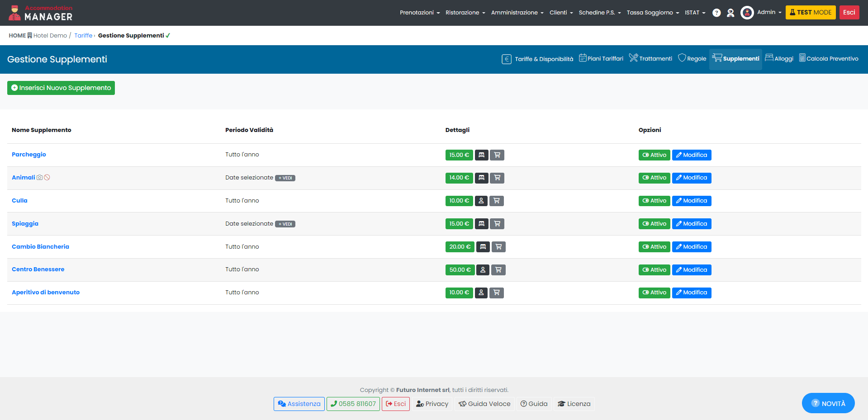Image resolution: width=868 pixels, height=420 pixels.
Task: Click the bed icon in Parcheggio row
Action: pyautogui.click(x=481, y=155)
